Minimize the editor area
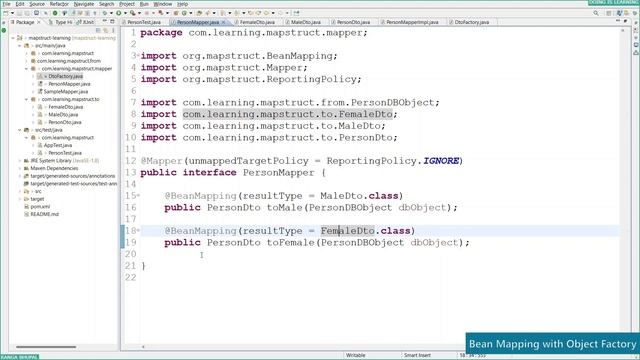 click(x=618, y=21)
